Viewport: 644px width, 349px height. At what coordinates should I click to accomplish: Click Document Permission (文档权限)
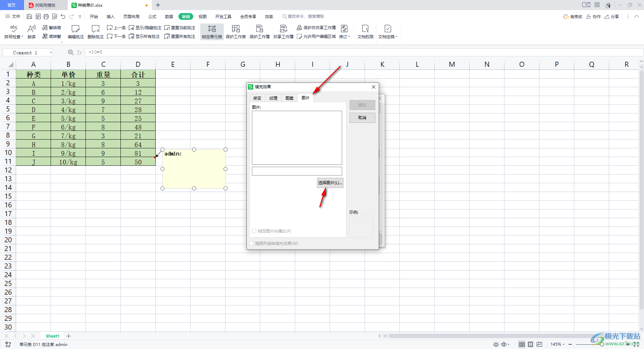[366, 32]
